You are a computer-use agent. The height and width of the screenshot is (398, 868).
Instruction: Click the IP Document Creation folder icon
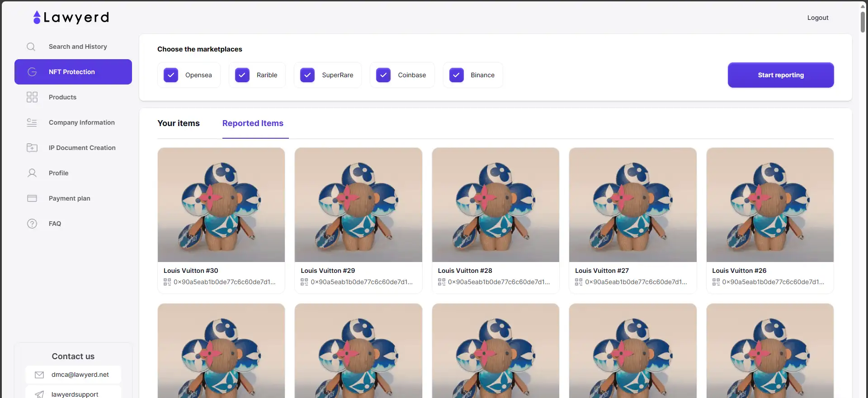[32, 148]
